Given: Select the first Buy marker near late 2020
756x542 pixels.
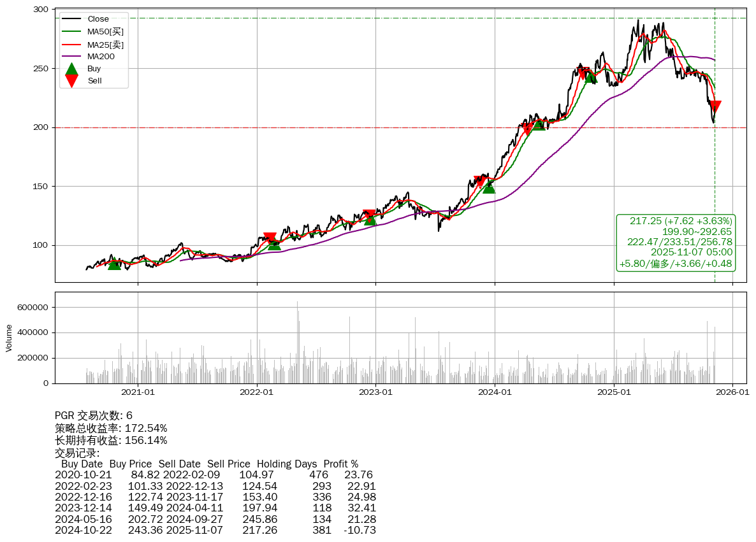Looking at the screenshot, I should click(x=114, y=263).
